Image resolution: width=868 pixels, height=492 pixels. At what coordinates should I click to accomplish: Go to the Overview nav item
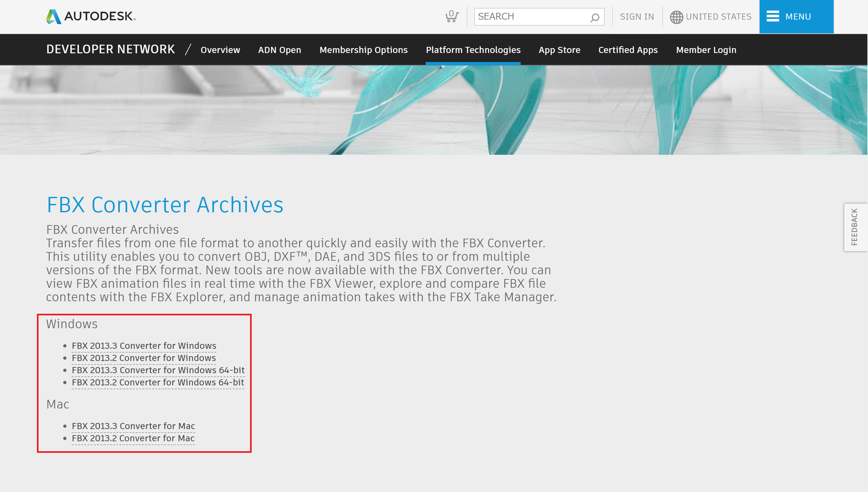[220, 50]
